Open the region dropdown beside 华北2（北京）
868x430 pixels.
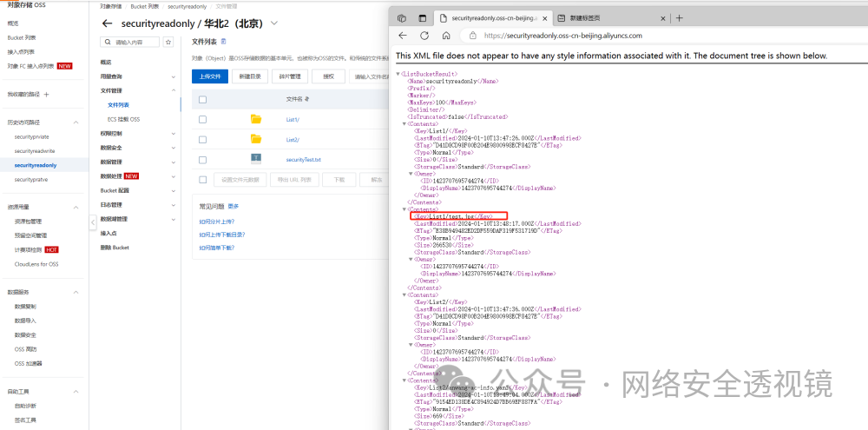pyautogui.click(x=274, y=23)
